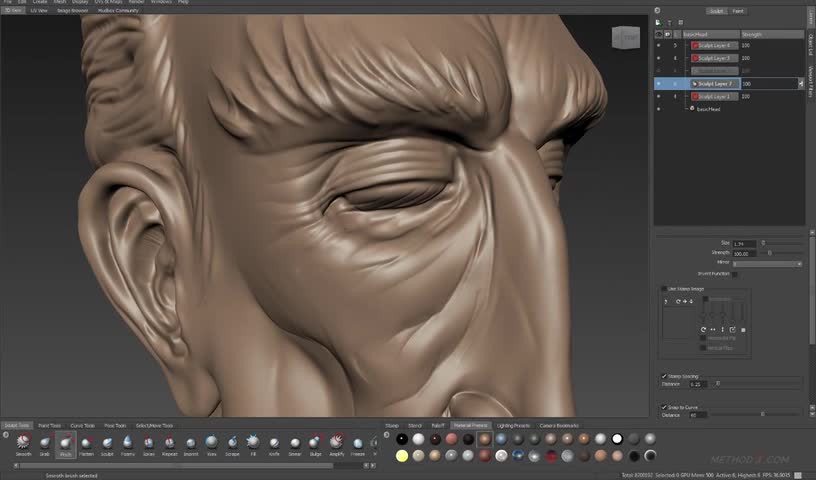Select the Amplify brush
The height and width of the screenshot is (480, 816).
[336, 442]
